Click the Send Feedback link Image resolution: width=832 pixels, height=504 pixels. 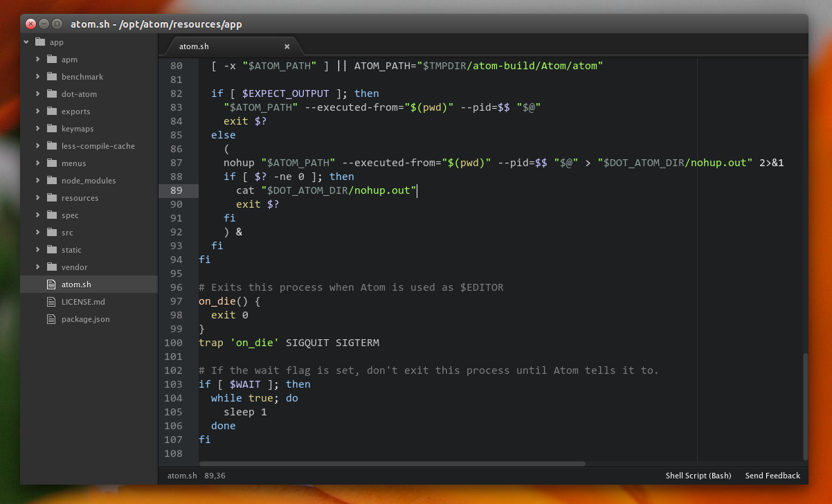pos(772,476)
